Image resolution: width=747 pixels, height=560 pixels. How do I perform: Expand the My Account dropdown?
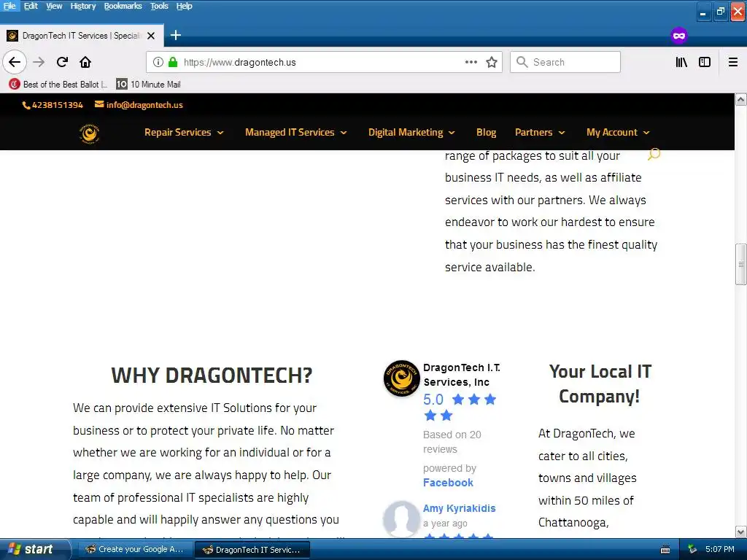(x=618, y=133)
